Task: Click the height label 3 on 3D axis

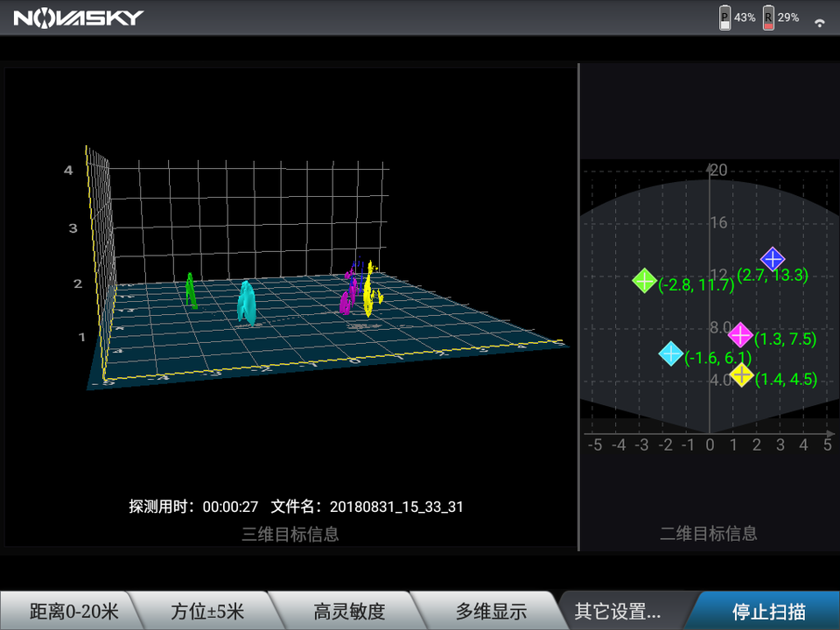Action: (x=73, y=228)
